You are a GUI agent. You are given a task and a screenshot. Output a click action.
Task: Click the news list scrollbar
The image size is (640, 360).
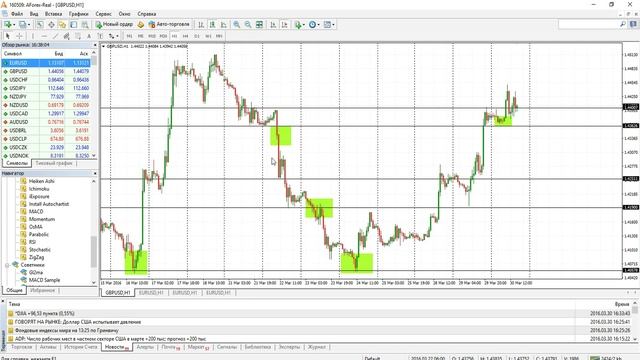click(635, 310)
